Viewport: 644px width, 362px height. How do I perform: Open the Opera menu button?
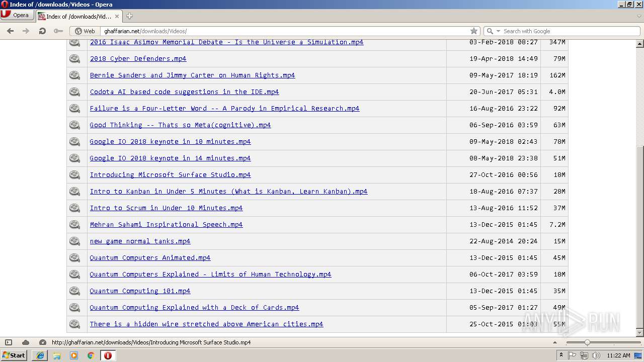[17, 15]
